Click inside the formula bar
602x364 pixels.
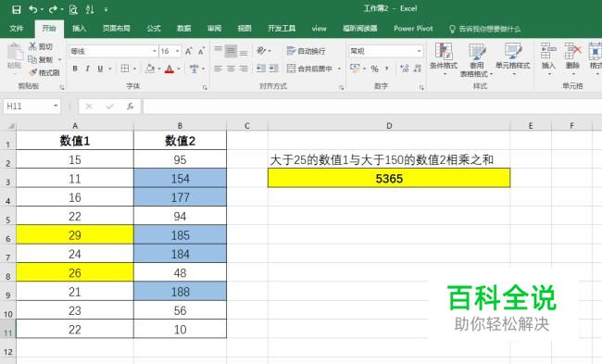[372, 107]
